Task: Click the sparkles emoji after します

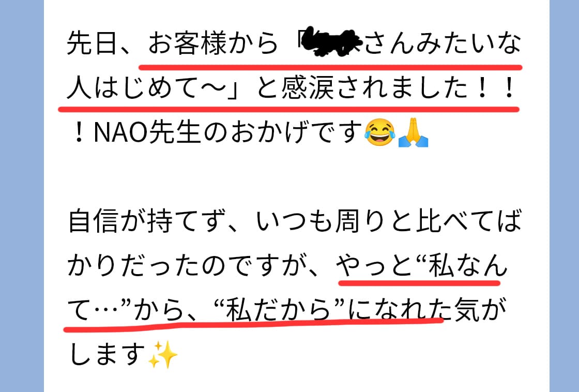Action: (162, 354)
